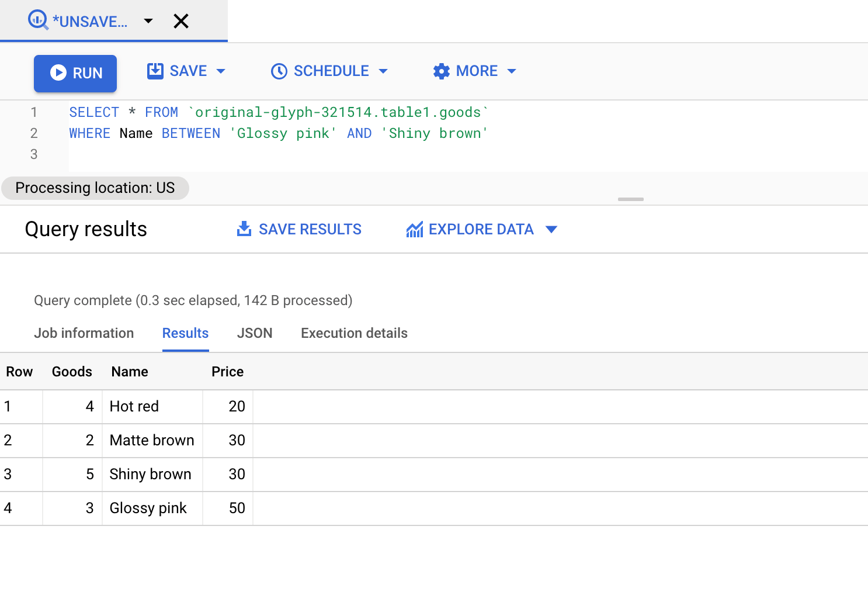Click the SCHEDULE clock icon
The image size is (868, 609).
click(x=279, y=71)
